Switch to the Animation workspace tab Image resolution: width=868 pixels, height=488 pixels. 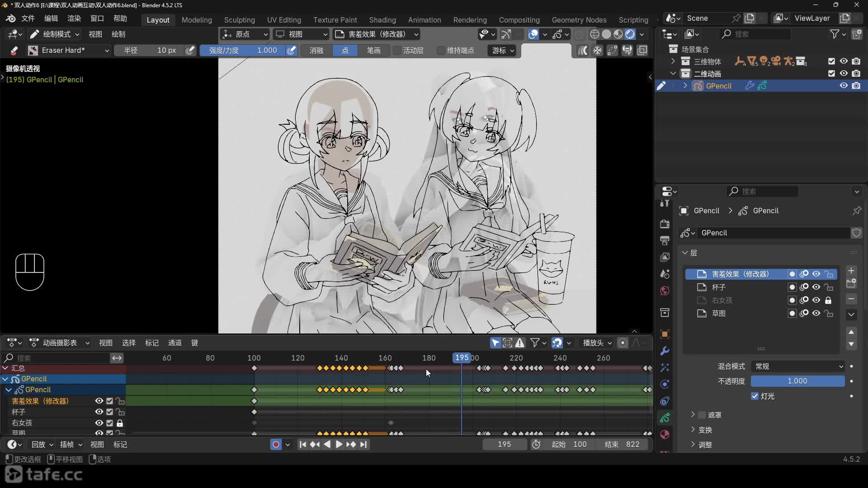click(424, 20)
